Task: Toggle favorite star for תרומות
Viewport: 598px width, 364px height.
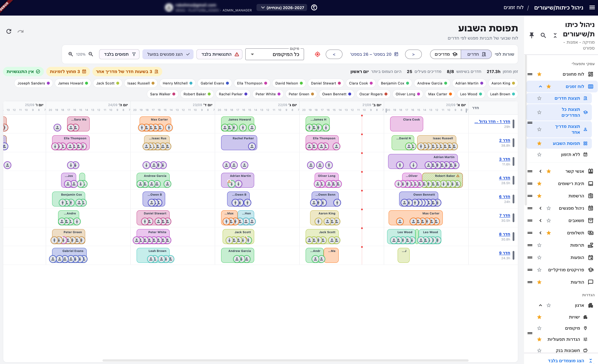Action: [x=539, y=245]
